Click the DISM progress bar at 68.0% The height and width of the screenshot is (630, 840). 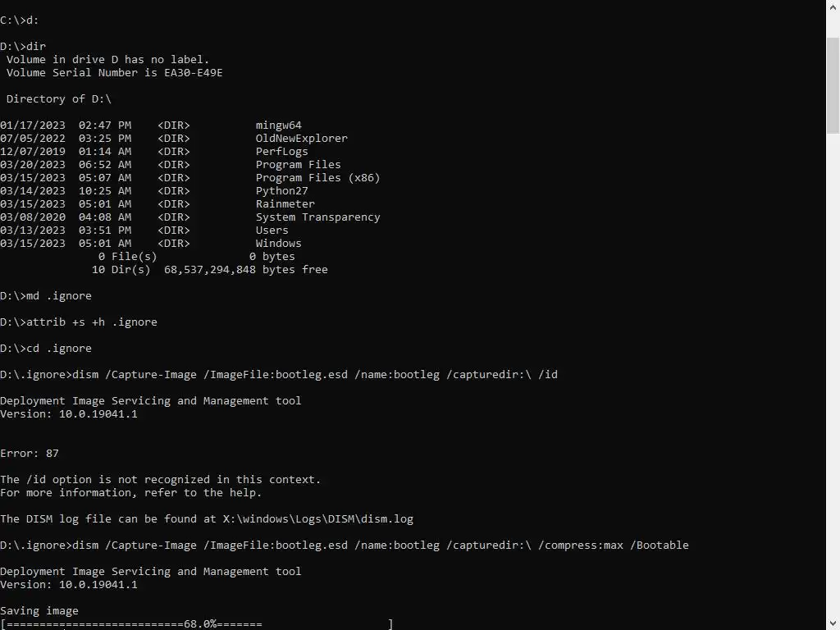(197, 624)
